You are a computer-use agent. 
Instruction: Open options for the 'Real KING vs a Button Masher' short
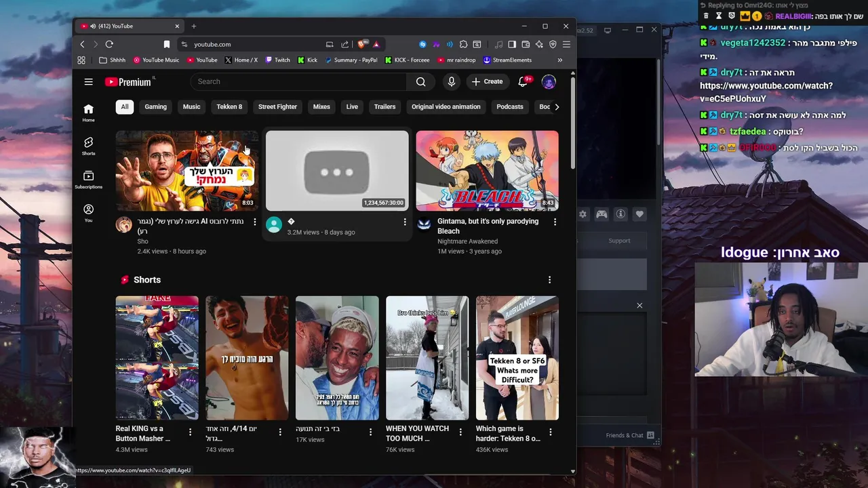[x=190, y=432]
